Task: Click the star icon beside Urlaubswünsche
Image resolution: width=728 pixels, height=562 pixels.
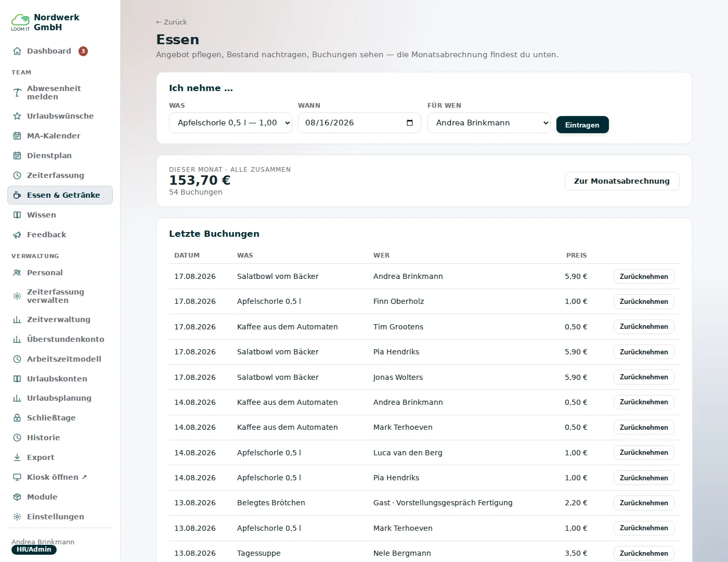Action: 17,116
